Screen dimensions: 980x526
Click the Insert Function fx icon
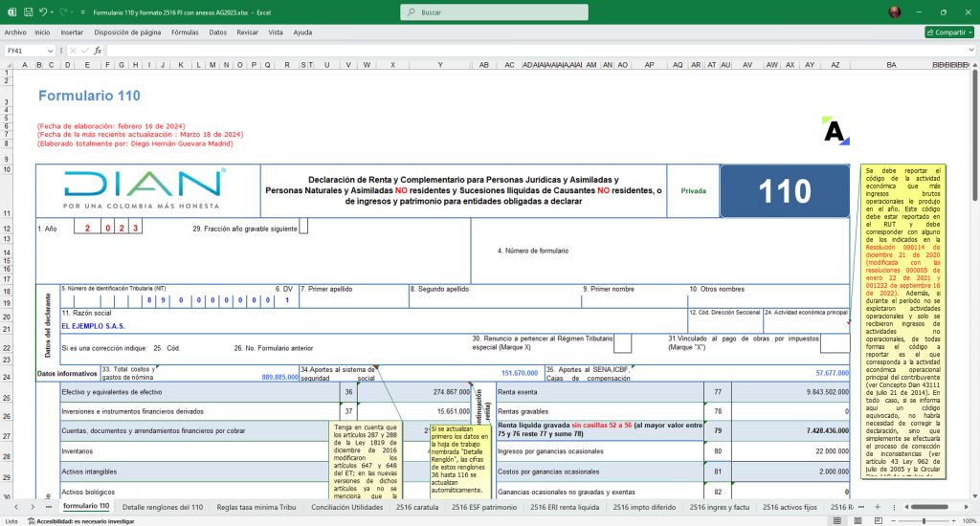98,51
